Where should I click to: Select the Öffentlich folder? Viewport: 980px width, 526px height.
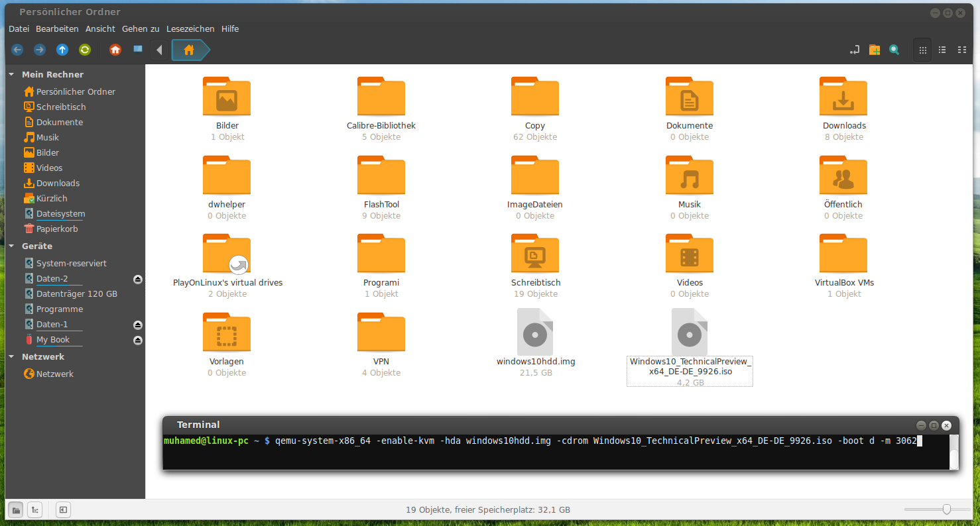[x=843, y=176]
